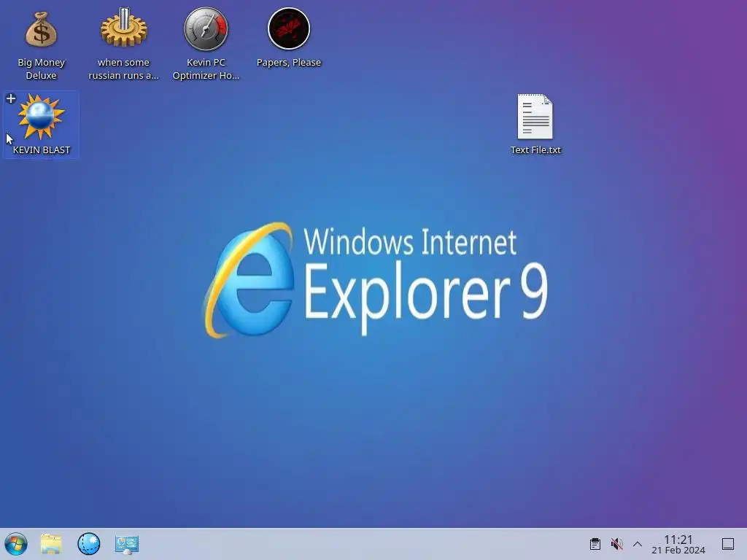Image resolution: width=747 pixels, height=560 pixels.
Task: Click the muted audio volume tray icon
Action: point(616,544)
